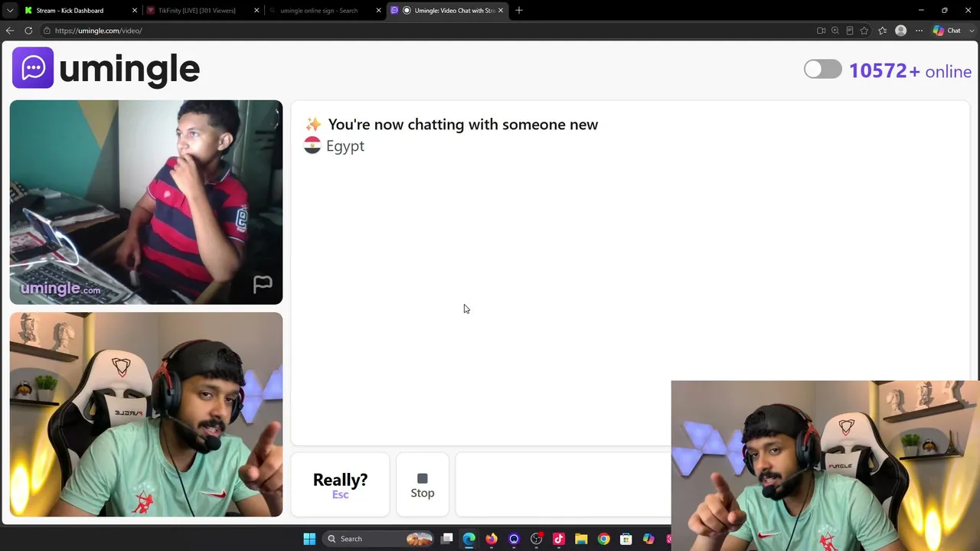The width and height of the screenshot is (980, 551).
Task: Open the Windows Start menu
Action: click(309, 539)
